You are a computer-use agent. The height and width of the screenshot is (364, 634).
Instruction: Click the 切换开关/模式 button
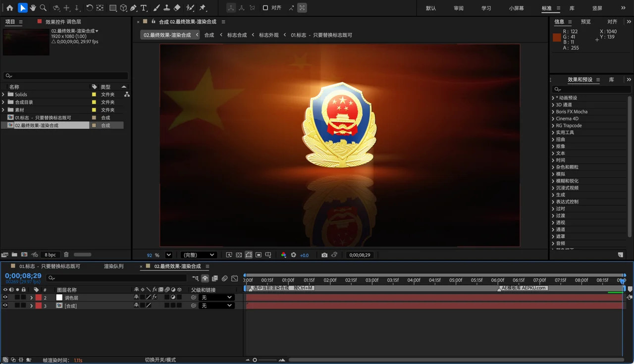pyautogui.click(x=160, y=360)
